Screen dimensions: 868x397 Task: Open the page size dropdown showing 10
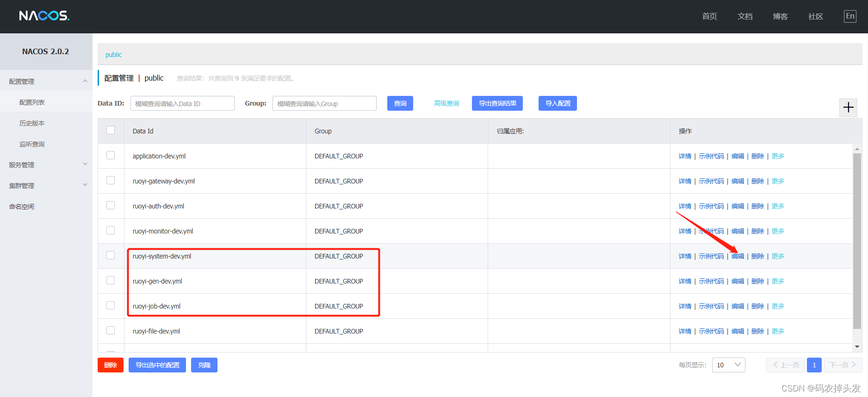tap(728, 365)
